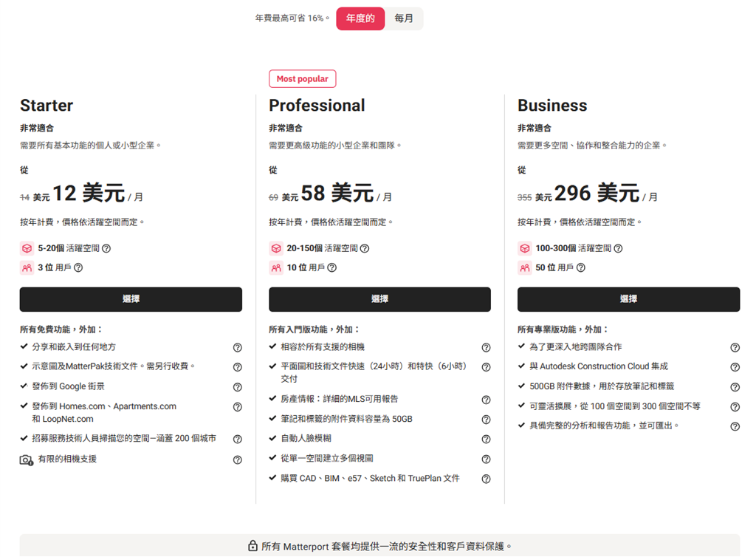Click help icon next to Professional 20-150個 活躍空間
The image size is (756, 557).
pyautogui.click(x=365, y=249)
